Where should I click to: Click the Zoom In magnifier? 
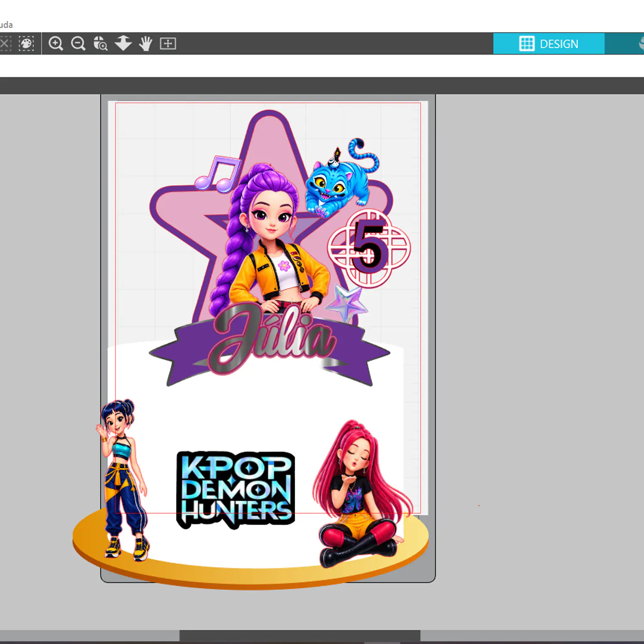(56, 43)
